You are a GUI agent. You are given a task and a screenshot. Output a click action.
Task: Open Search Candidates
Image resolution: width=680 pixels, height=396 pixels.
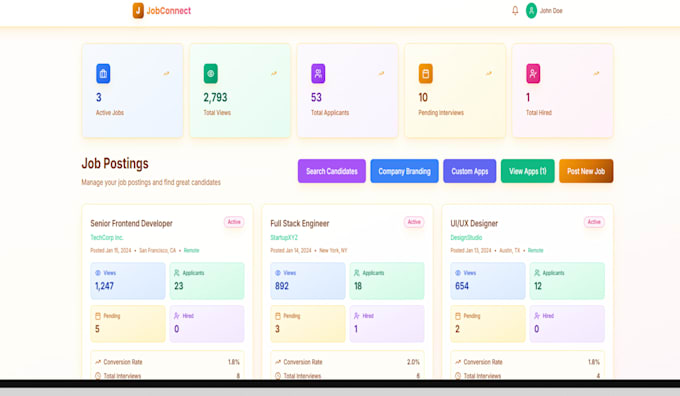coord(332,171)
